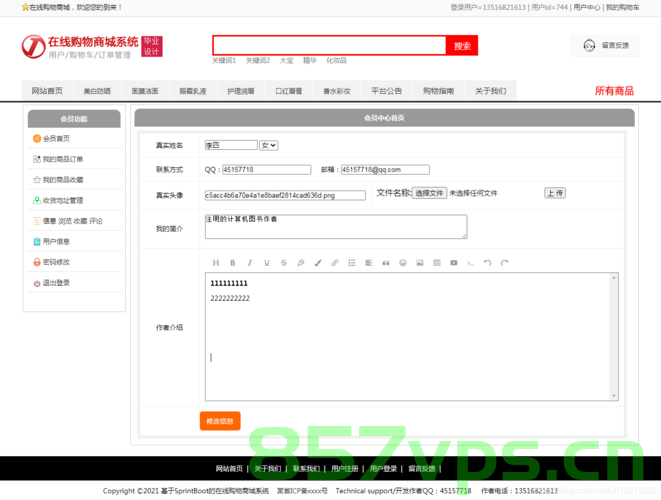Open the 购物指南 navigation tab
The width and height of the screenshot is (661, 500).
click(438, 91)
